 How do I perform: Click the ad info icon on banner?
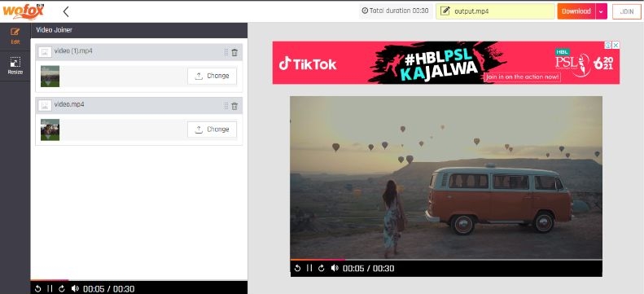tap(608, 45)
